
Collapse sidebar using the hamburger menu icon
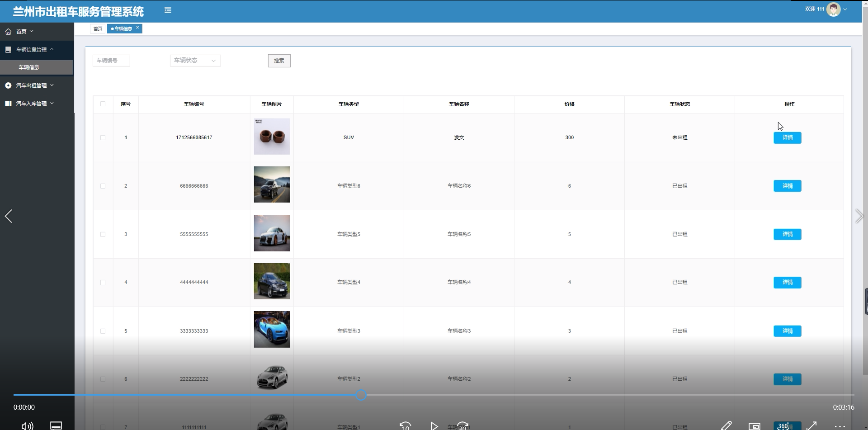[x=168, y=10]
